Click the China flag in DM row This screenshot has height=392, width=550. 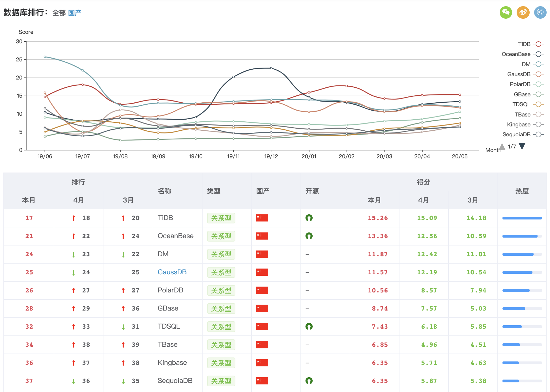[x=262, y=254]
